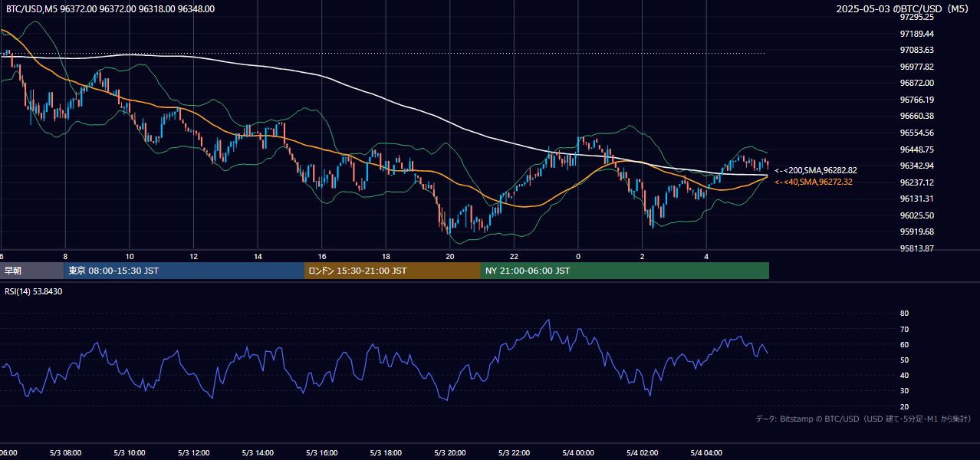
Task: Click the 5/3 16:00 date label
Action: (322, 453)
